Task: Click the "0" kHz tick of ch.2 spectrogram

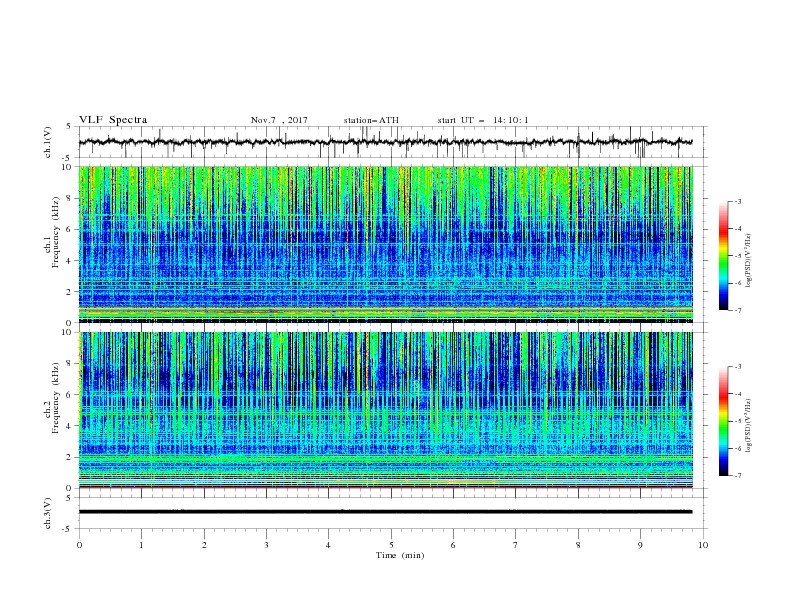Action: coord(71,488)
